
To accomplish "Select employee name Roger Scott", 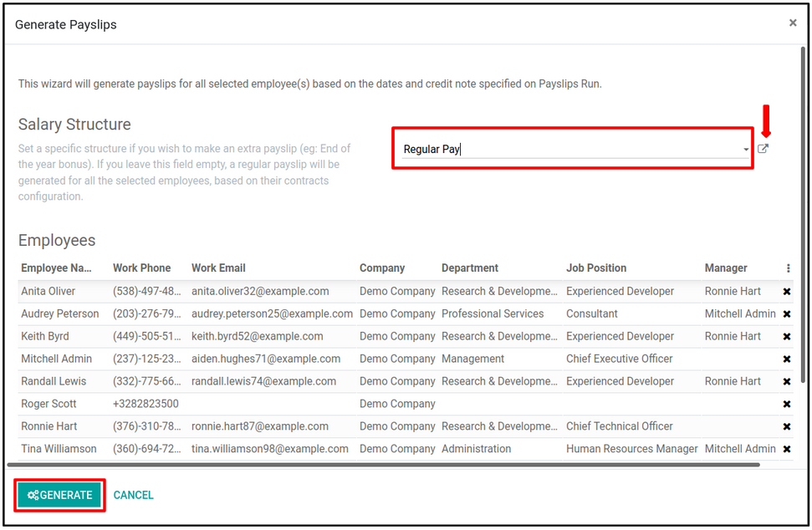I will pyautogui.click(x=49, y=404).
